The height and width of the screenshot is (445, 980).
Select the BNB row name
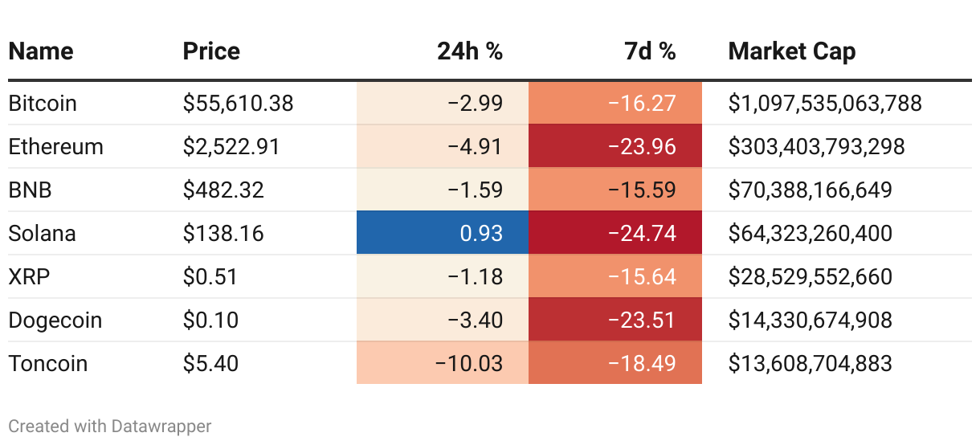tap(30, 190)
